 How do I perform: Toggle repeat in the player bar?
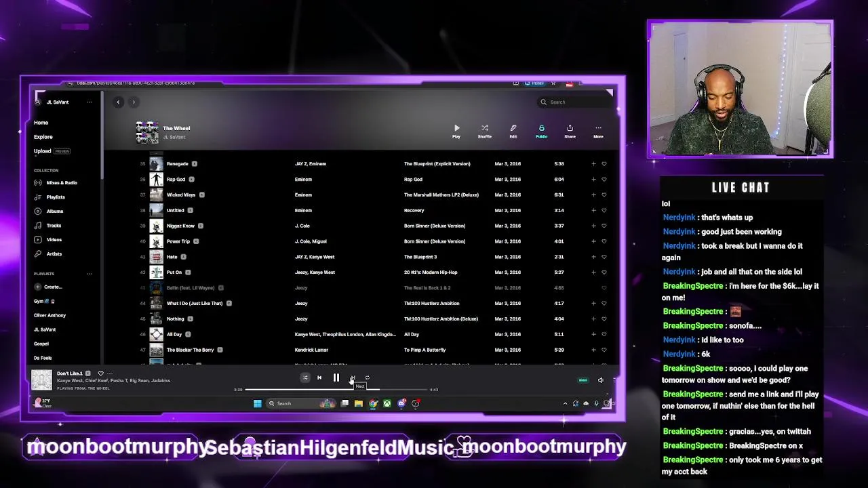pyautogui.click(x=367, y=378)
